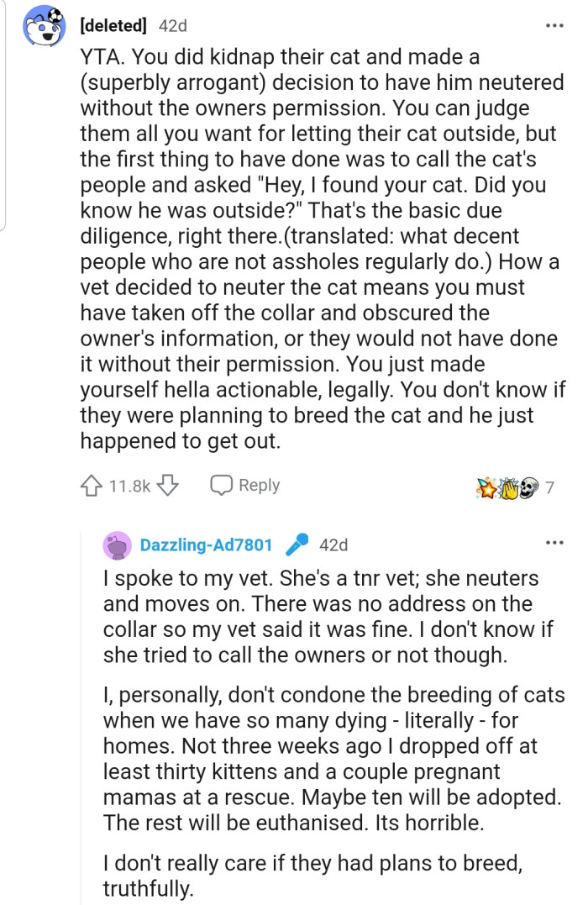
Task: Show the award count of 7
Action: click(550, 487)
